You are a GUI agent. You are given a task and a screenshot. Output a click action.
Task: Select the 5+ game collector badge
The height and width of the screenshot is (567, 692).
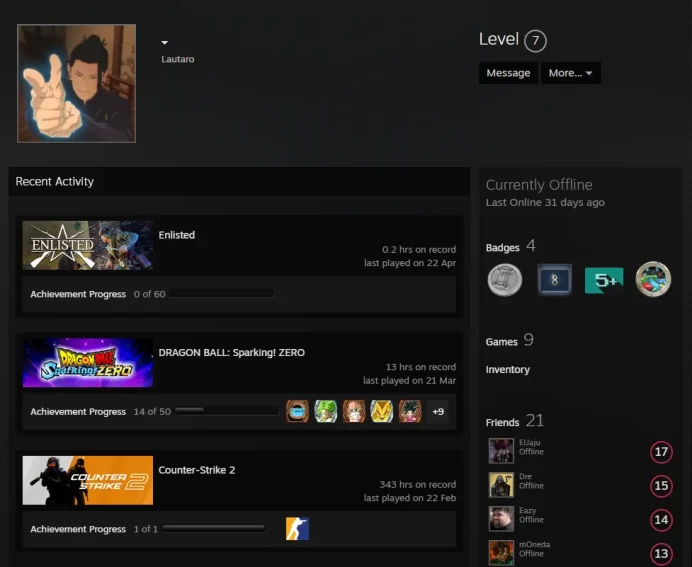[x=604, y=280]
